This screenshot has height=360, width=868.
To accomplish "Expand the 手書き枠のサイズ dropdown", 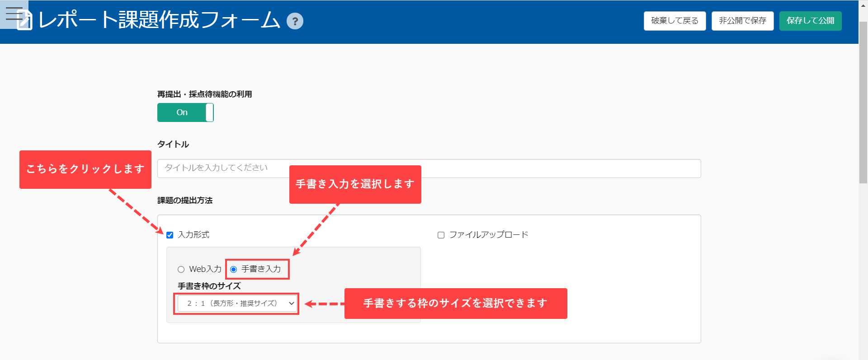I will (x=236, y=304).
